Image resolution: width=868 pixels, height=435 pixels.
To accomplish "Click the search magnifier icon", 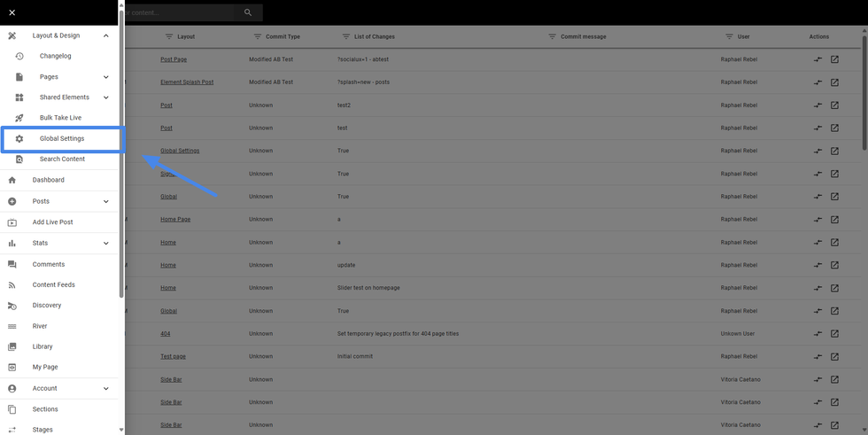I will click(x=248, y=12).
